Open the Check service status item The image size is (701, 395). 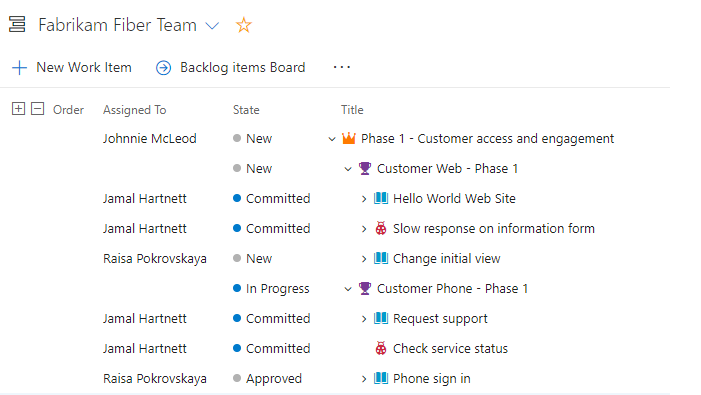point(451,349)
